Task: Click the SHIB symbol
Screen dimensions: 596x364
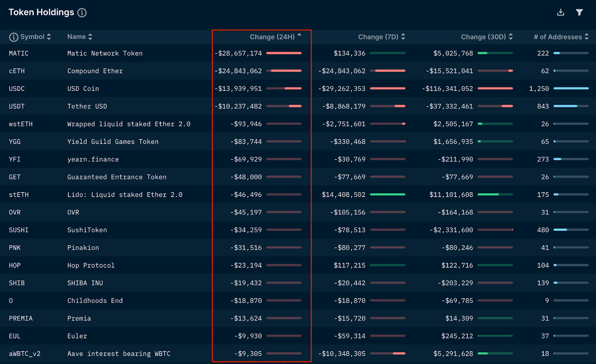Action: pos(17,283)
